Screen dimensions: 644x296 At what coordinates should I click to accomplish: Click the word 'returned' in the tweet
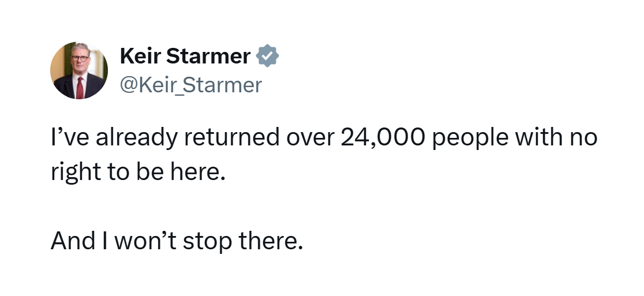click(x=231, y=137)
